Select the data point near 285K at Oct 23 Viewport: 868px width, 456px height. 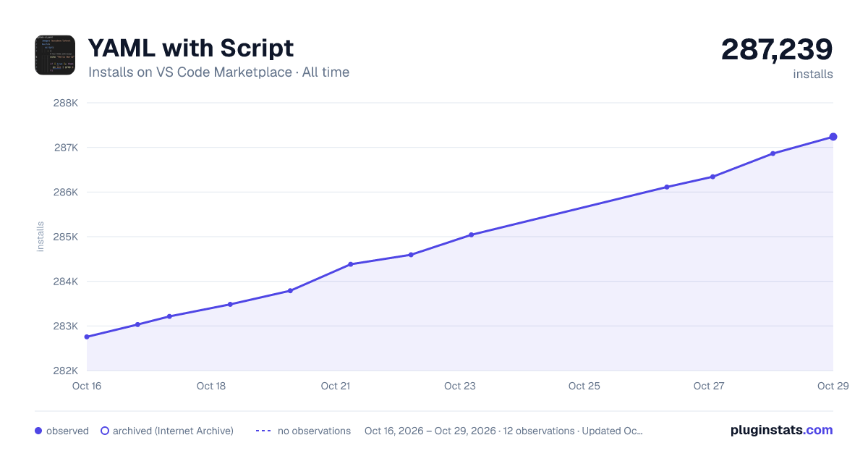[x=471, y=235]
